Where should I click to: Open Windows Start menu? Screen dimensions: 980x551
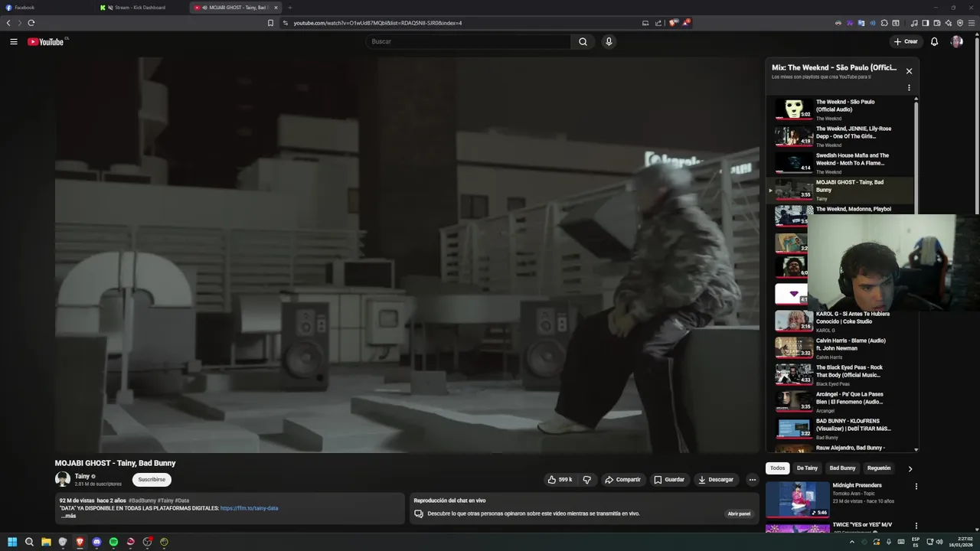[x=12, y=542]
